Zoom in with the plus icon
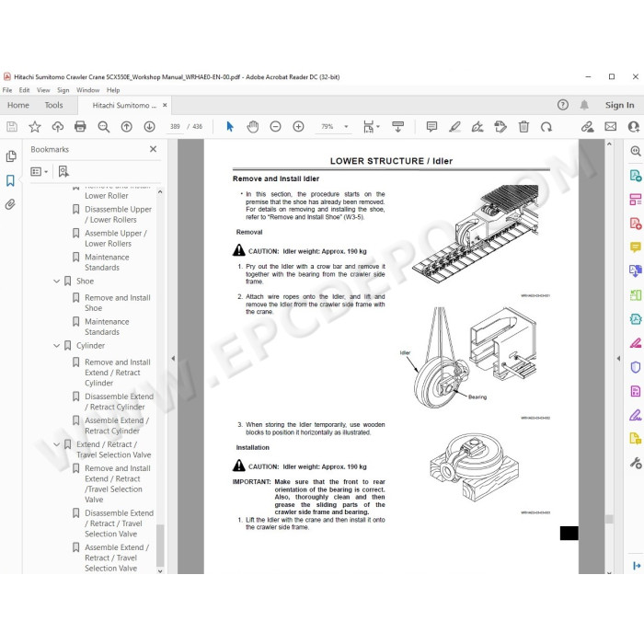The image size is (644, 644). tap(299, 127)
